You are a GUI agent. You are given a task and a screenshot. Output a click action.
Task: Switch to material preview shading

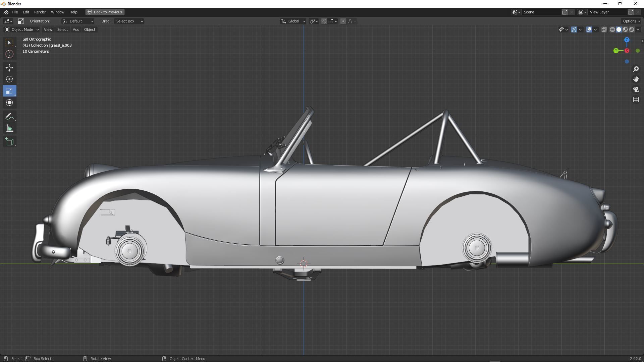click(625, 29)
